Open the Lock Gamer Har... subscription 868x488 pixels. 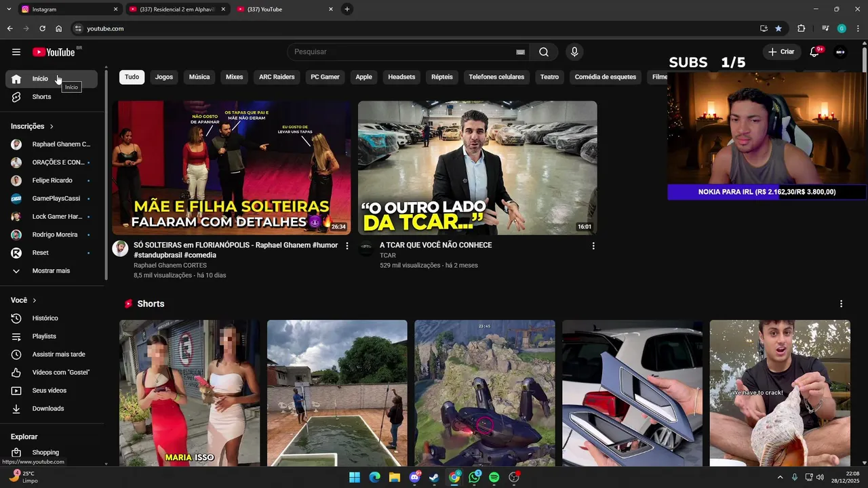[x=52, y=217]
